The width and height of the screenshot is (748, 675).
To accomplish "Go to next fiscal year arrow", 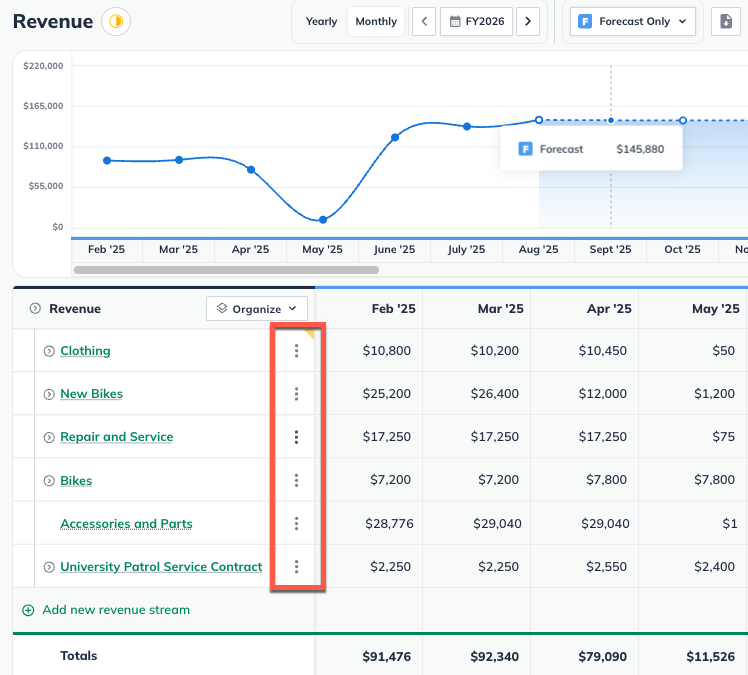I will (528, 21).
